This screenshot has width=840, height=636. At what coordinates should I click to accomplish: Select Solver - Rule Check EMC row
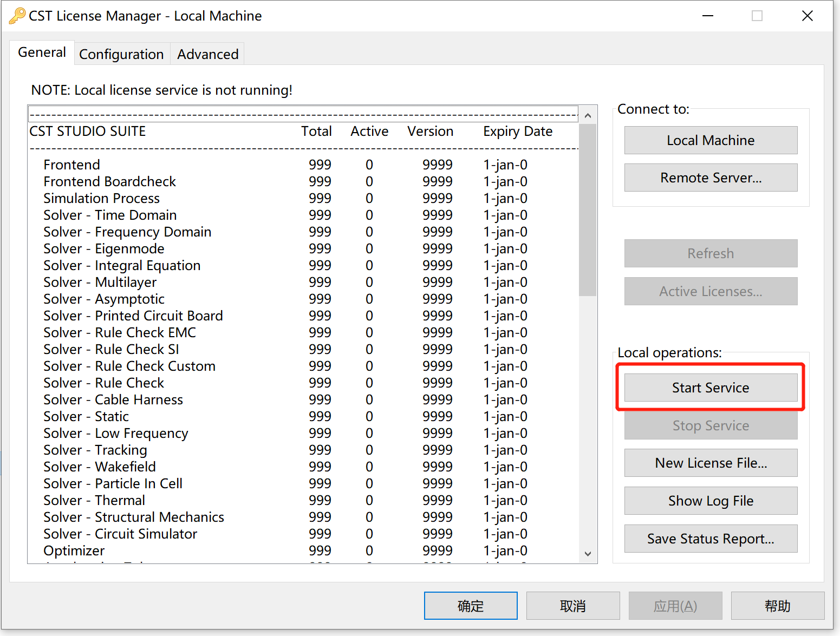pyautogui.click(x=303, y=332)
